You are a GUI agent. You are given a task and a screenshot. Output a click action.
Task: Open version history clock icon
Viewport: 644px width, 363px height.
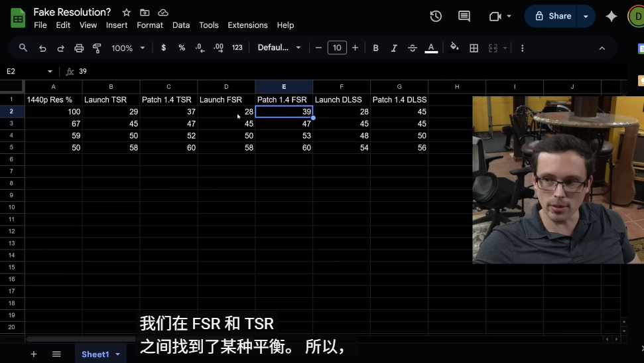click(436, 16)
